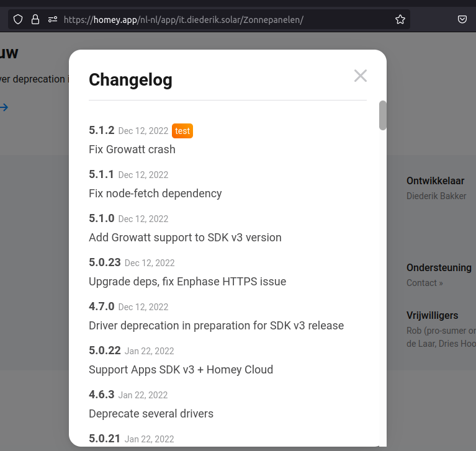
Task: Click 'Dec 12, 2022' date beside 4.7.0
Action: 143,307
